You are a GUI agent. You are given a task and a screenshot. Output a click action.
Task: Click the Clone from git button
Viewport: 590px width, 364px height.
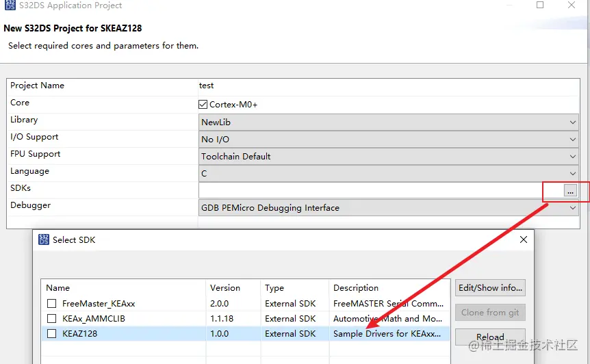click(490, 313)
